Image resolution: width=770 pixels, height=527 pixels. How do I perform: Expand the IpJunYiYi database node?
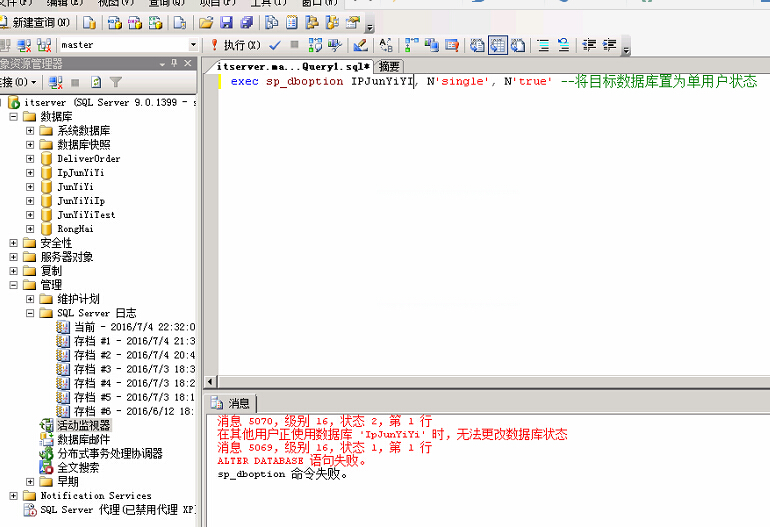click(30, 173)
